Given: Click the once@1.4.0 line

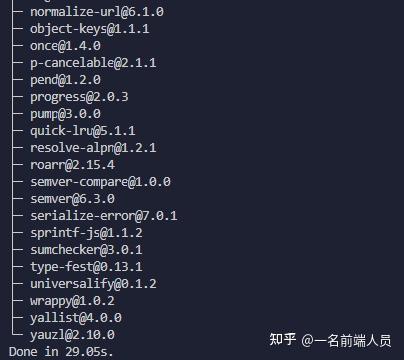Looking at the screenshot, I should [65, 46].
